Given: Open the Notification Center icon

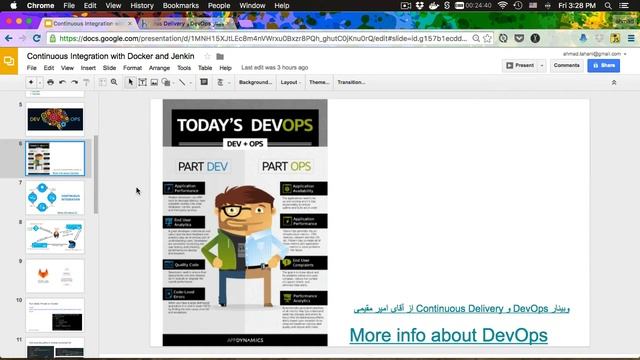Looking at the screenshot, I should 624,6.
